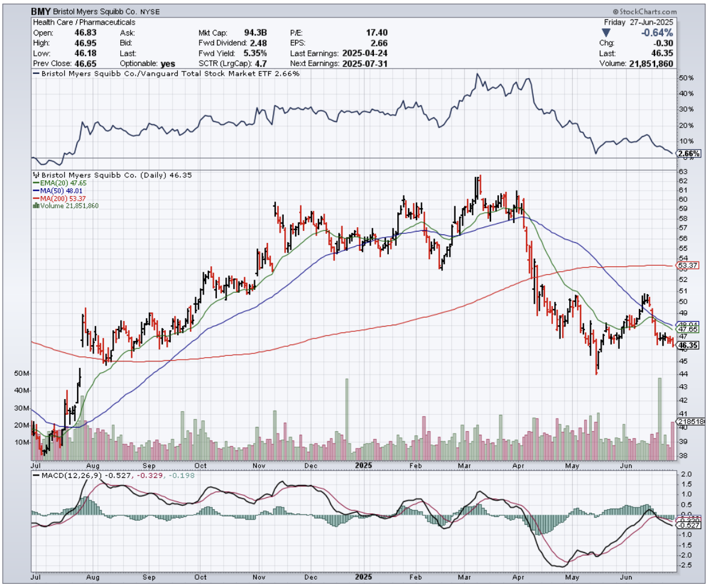Select the Prev Close value 46.65
708x588 pixels.
(85, 64)
